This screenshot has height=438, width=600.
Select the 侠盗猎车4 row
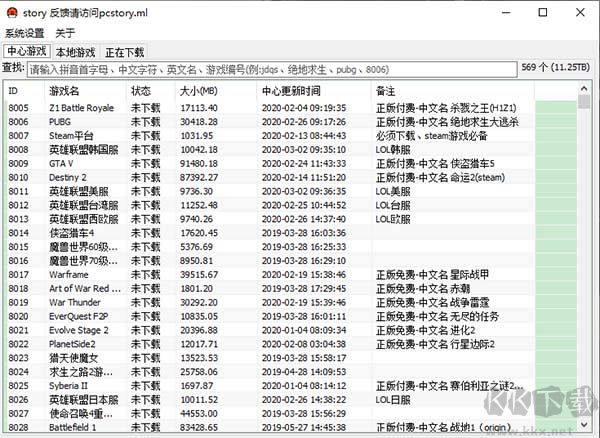(269, 233)
